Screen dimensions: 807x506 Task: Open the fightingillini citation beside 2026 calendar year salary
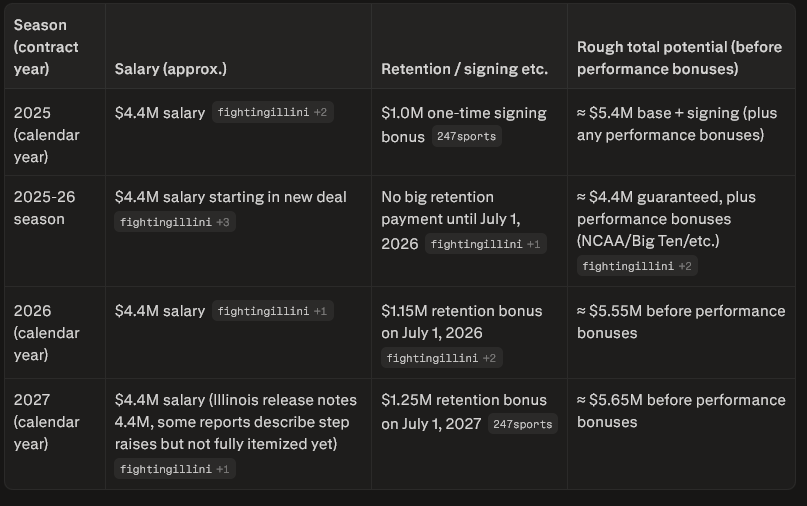tap(271, 311)
